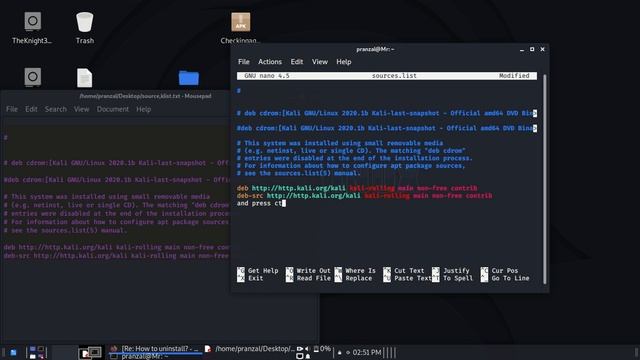640x360 pixels.
Task: Open the File menu in terminal window
Action: [244, 62]
